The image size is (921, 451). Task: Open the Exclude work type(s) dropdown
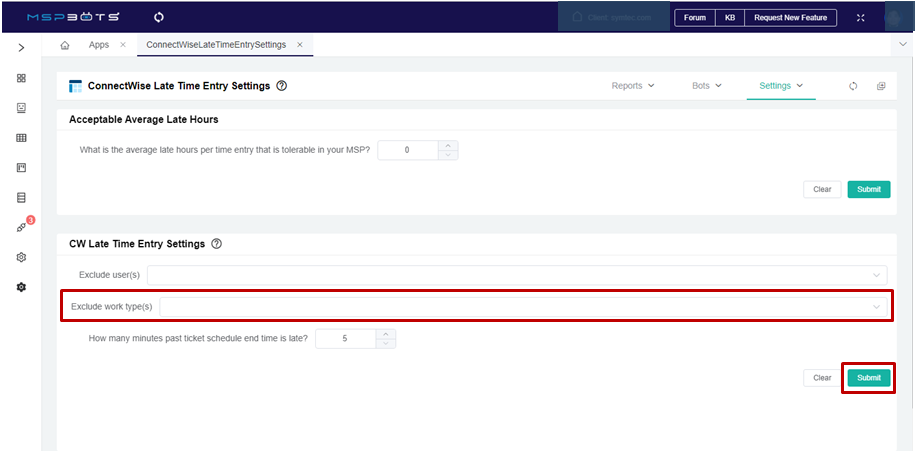coord(524,306)
